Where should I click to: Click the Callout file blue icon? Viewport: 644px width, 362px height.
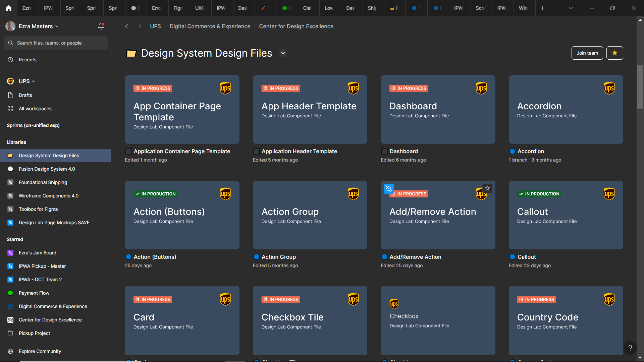tap(512, 257)
